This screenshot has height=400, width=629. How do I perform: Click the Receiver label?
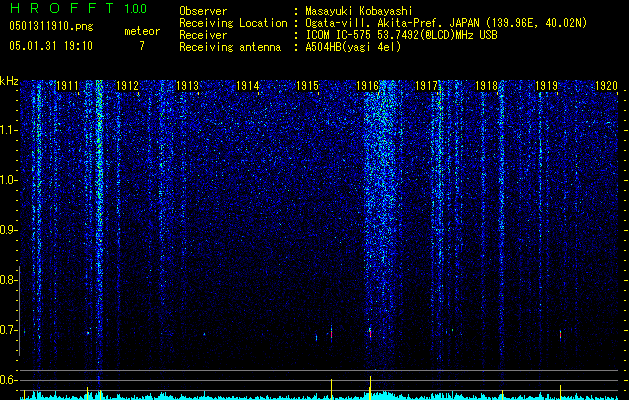(x=203, y=35)
